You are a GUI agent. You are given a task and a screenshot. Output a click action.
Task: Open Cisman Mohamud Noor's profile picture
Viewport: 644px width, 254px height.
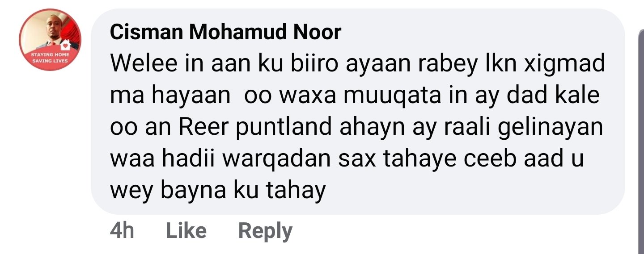(50, 40)
